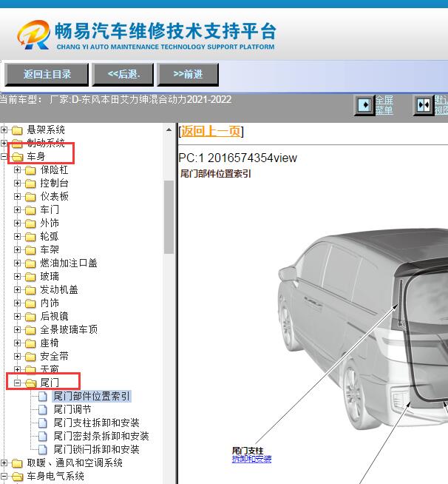Click the 控制台 folder icon

(x=30, y=184)
